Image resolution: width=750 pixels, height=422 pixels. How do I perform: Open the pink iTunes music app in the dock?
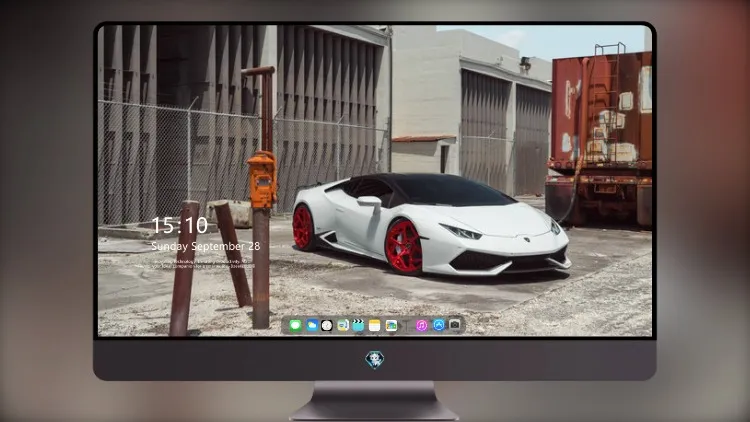421,326
